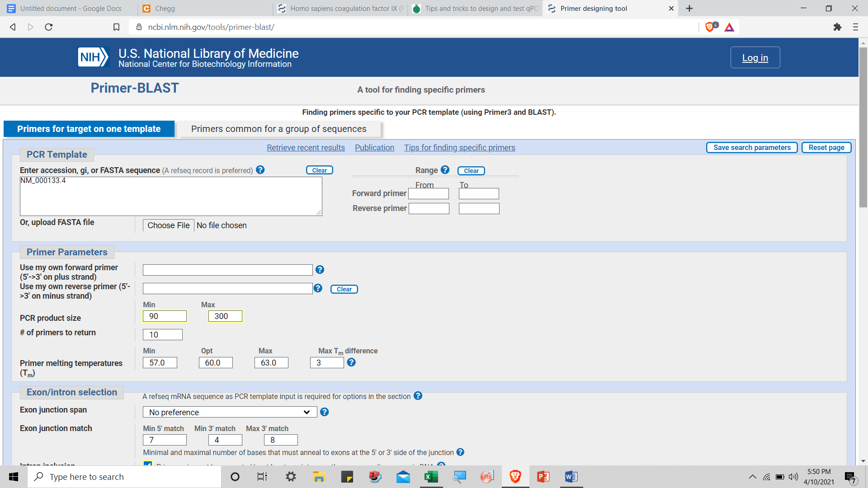
Task: Click the Save search parameters button
Action: pyautogui.click(x=752, y=147)
